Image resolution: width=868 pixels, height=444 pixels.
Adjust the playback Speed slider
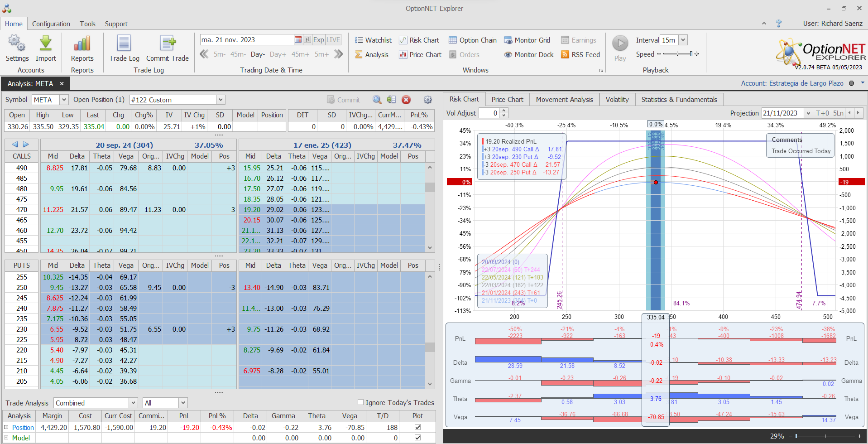[678, 54]
